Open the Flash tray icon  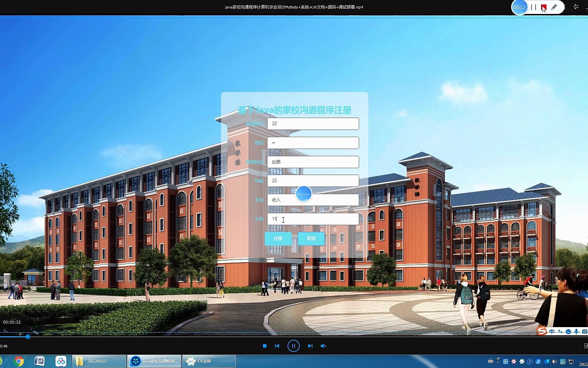538,362
